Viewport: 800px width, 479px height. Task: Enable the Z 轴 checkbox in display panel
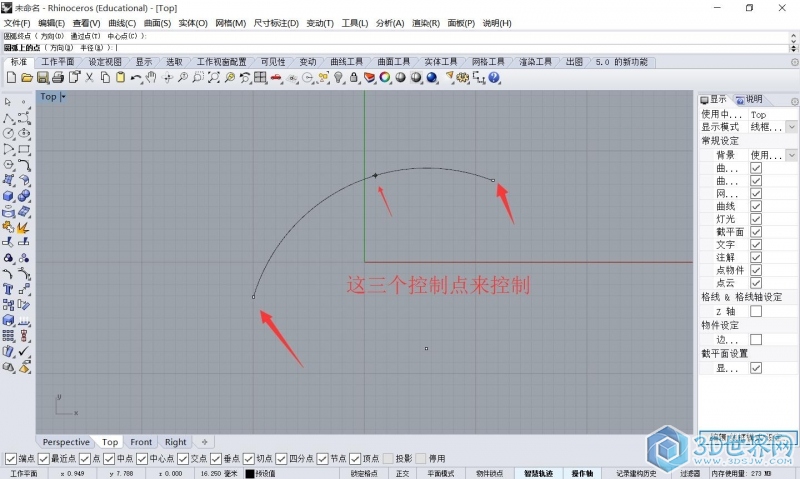point(756,311)
